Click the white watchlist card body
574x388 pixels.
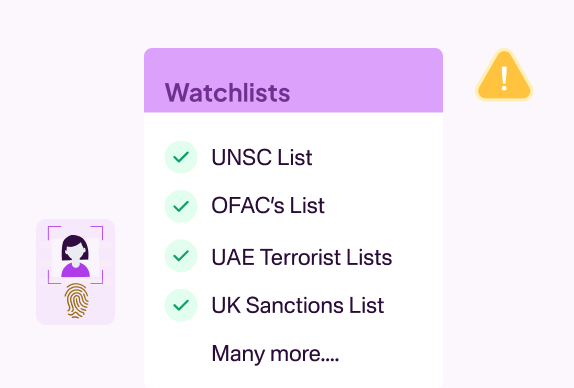point(294,250)
